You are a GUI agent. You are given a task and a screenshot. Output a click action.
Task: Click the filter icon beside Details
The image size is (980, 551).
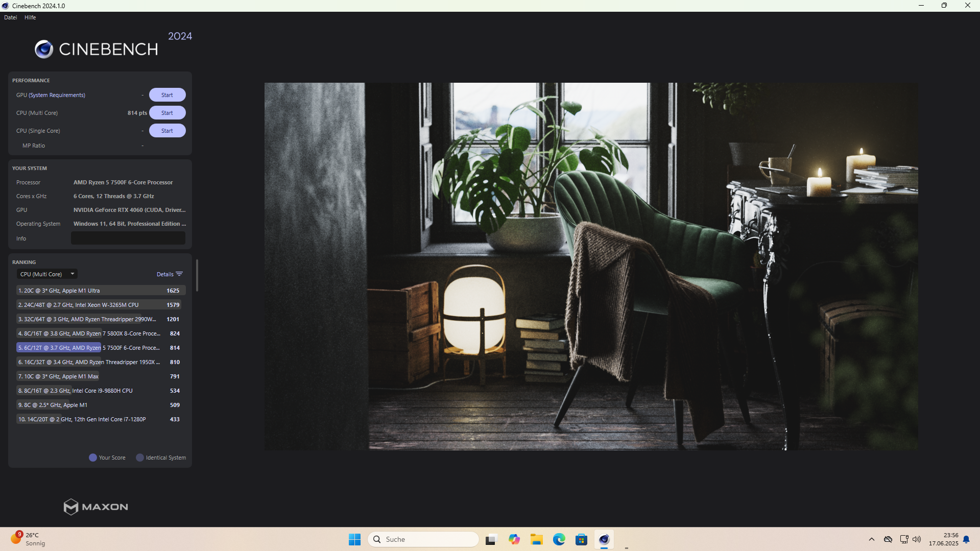pyautogui.click(x=180, y=274)
